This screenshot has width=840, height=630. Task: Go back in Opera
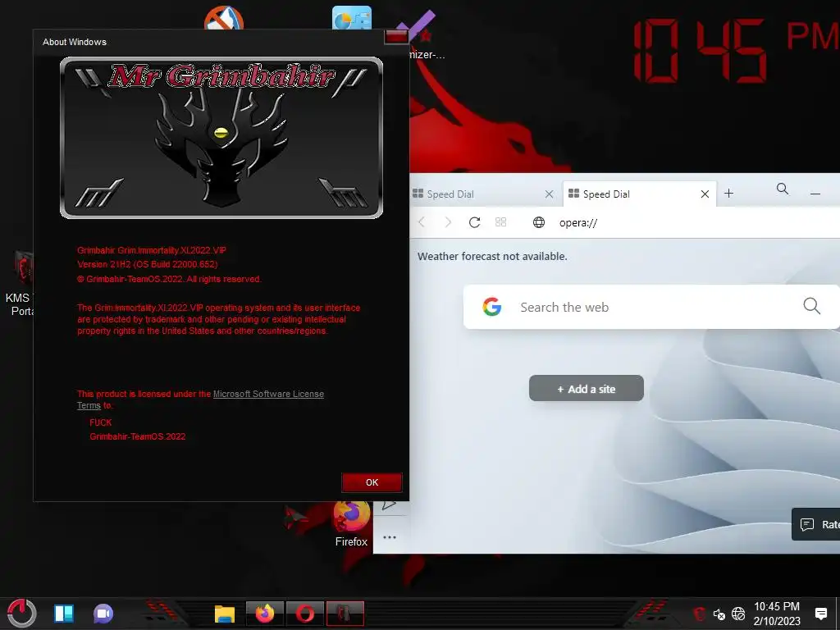click(x=422, y=222)
